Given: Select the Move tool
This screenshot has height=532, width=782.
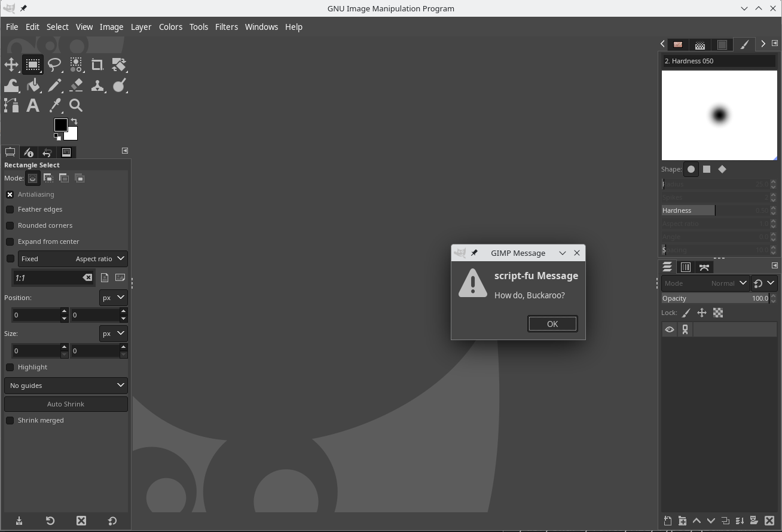Looking at the screenshot, I should pos(11,65).
